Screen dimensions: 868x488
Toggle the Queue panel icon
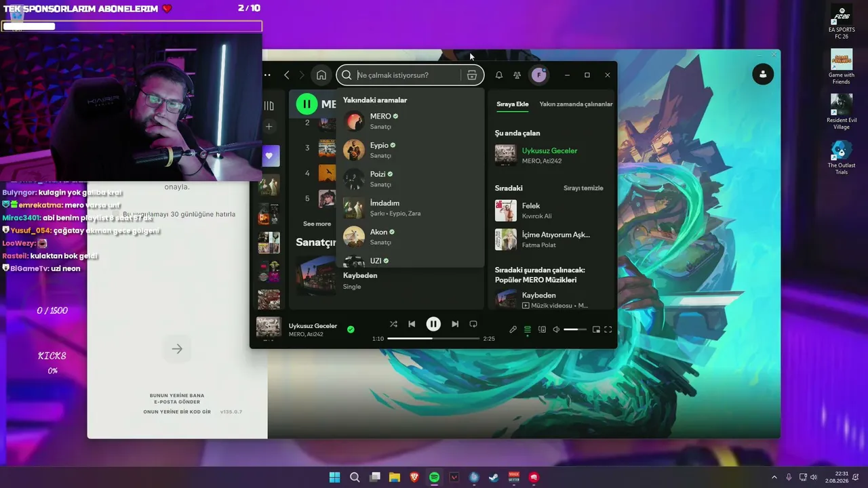528,329
